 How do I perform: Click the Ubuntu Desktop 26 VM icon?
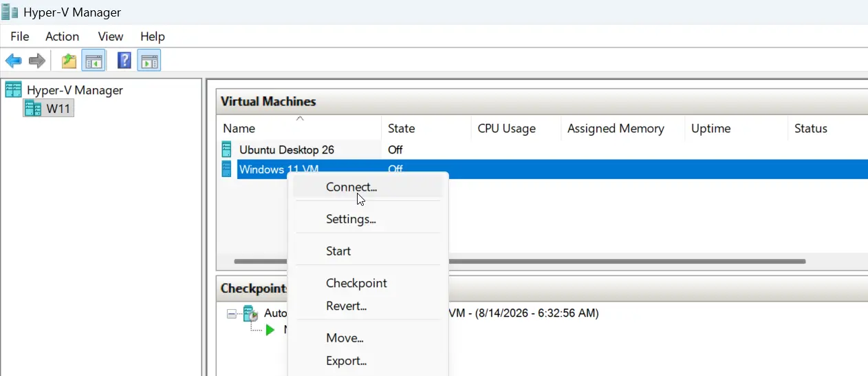point(227,149)
